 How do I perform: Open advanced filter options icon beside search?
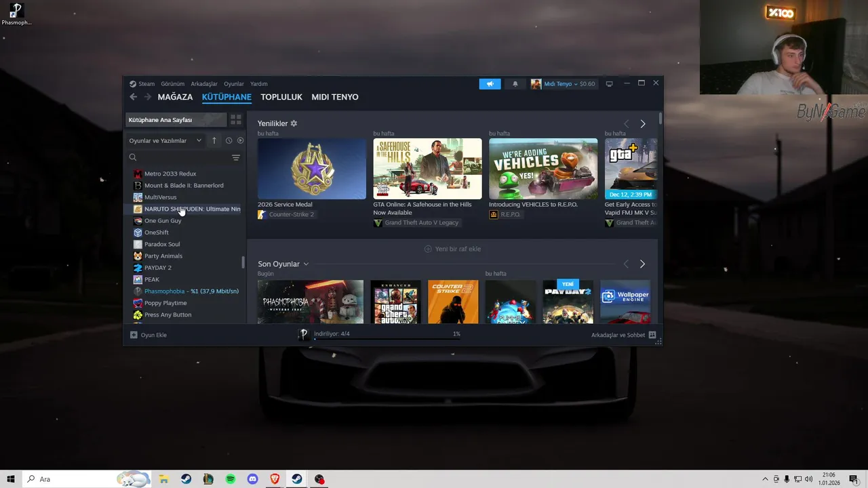(x=236, y=157)
